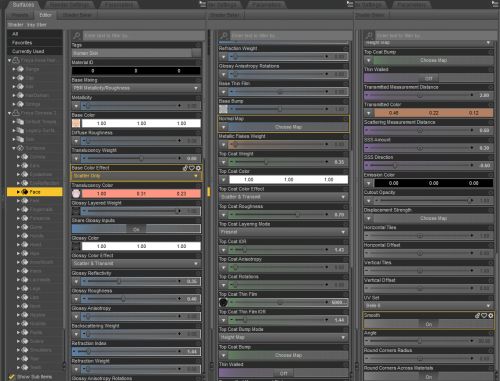This screenshot has height=381, width=500.
Task: Toggle the Thin Walled Off switch in the right panel
Action: (x=429, y=78)
